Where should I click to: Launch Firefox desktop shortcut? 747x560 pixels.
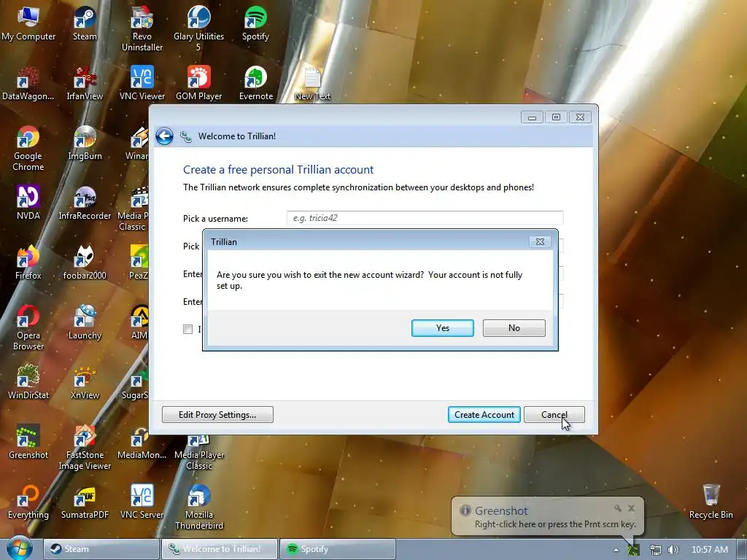[x=28, y=262]
